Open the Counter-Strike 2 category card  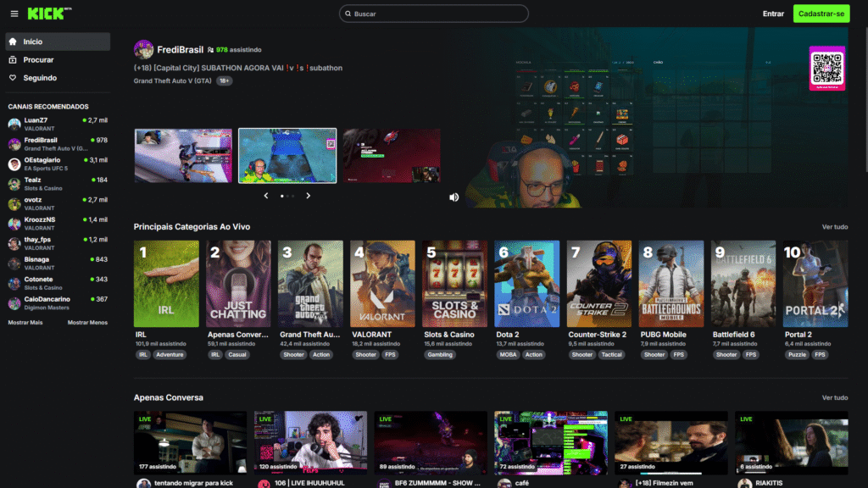(x=599, y=283)
